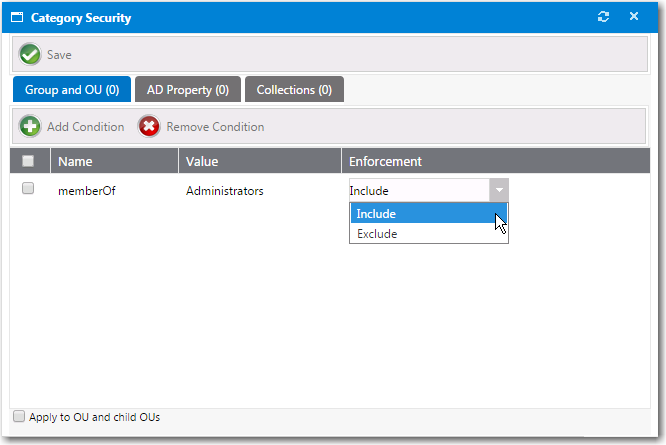The height and width of the screenshot is (445, 666).
Task: Choose Include from the Enforcement list
Action: (420, 214)
